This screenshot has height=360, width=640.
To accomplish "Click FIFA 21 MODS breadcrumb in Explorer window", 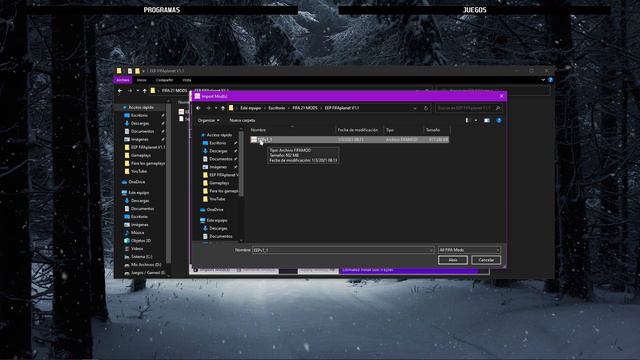I will (174, 91).
